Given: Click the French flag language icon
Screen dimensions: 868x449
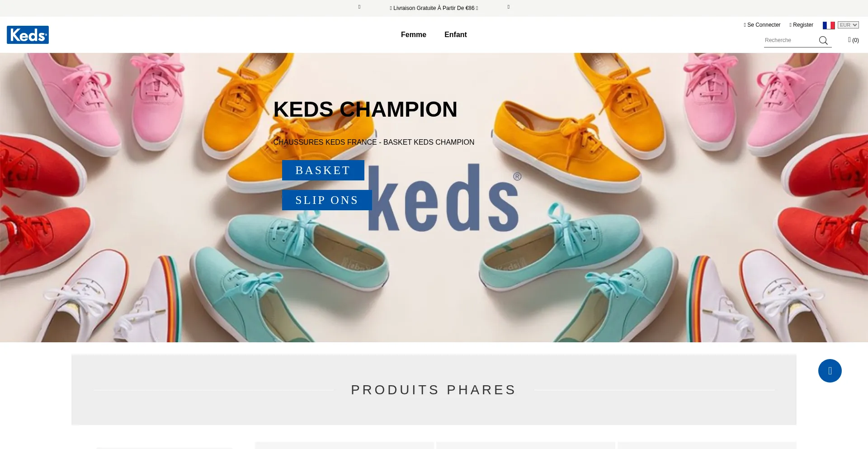Looking at the screenshot, I should point(829,25).
